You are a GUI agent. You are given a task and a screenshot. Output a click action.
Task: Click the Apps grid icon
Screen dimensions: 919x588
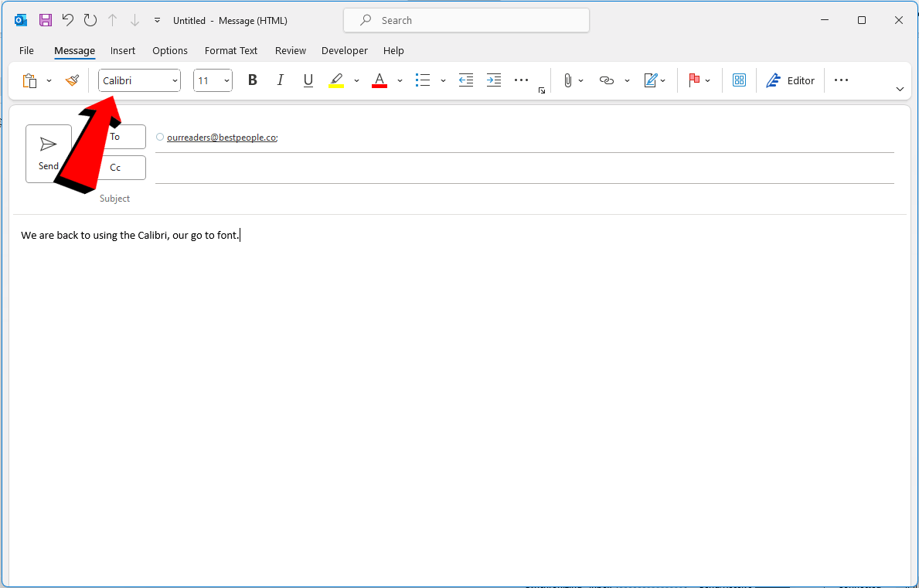pyautogui.click(x=739, y=80)
